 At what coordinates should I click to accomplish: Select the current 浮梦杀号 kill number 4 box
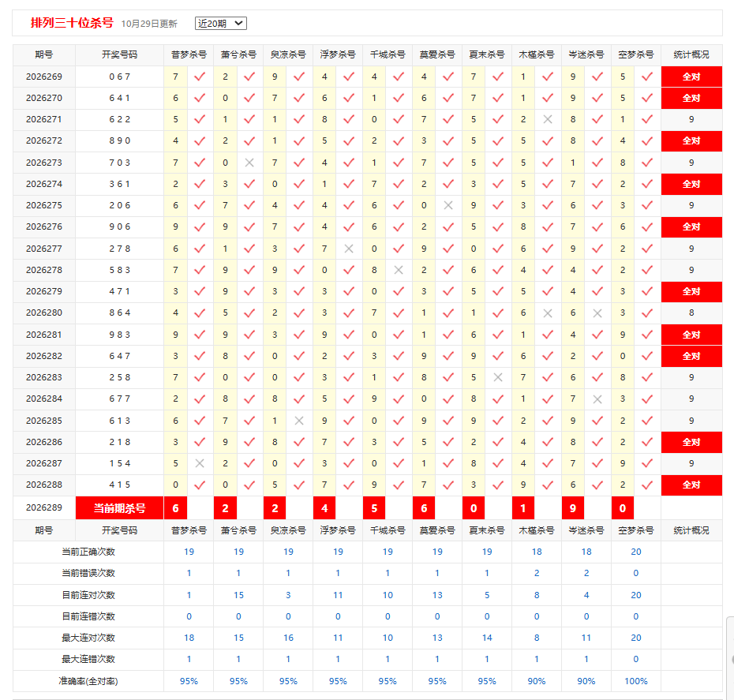coord(324,508)
